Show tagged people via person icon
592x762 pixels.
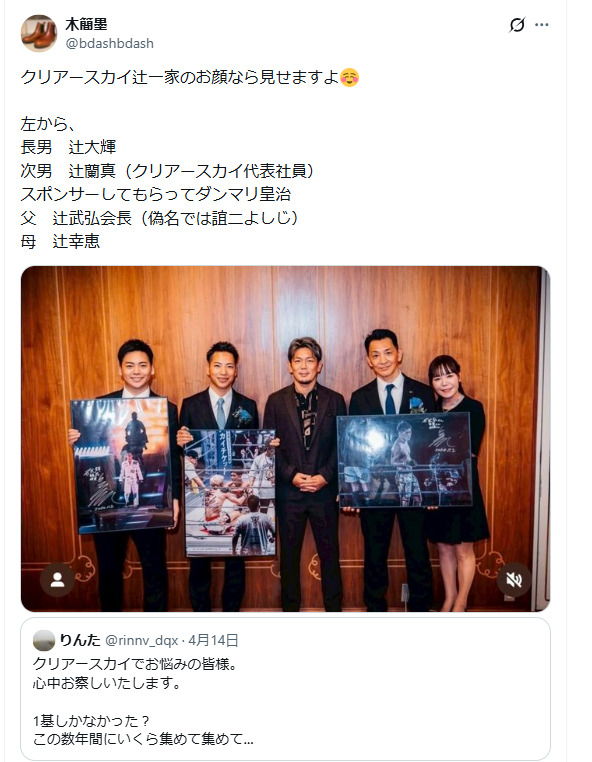[57, 579]
